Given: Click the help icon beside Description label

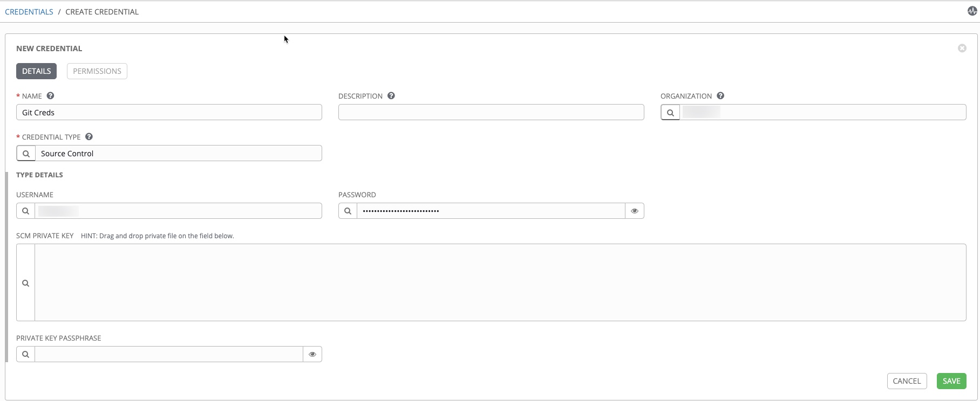Looking at the screenshot, I should 391,96.
